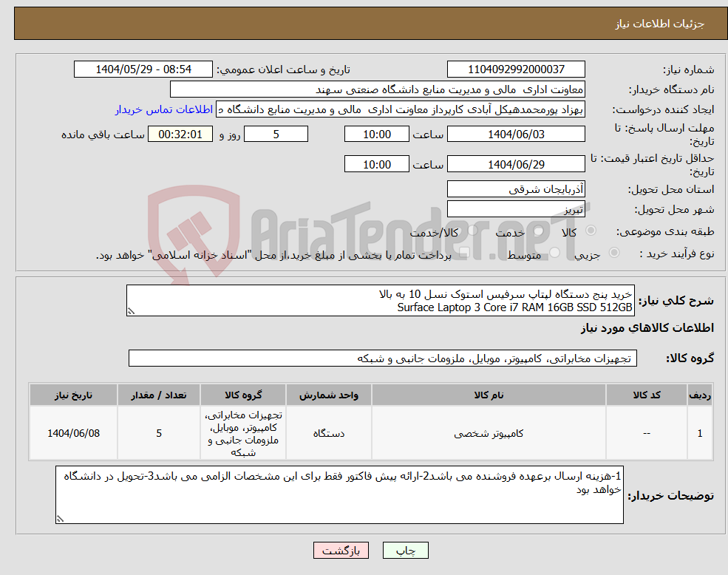The height and width of the screenshot is (575, 728).
Task: Click the request creator name field
Action: point(401,109)
